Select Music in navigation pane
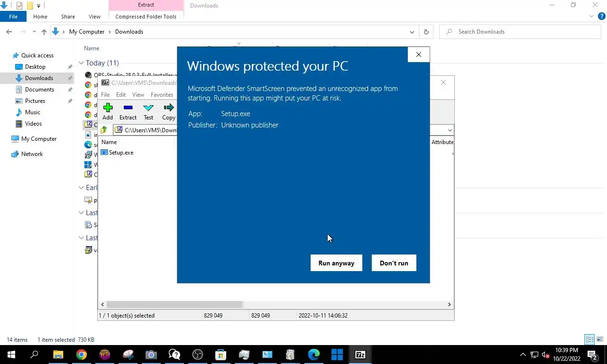This screenshot has height=364, width=607. coord(33,112)
